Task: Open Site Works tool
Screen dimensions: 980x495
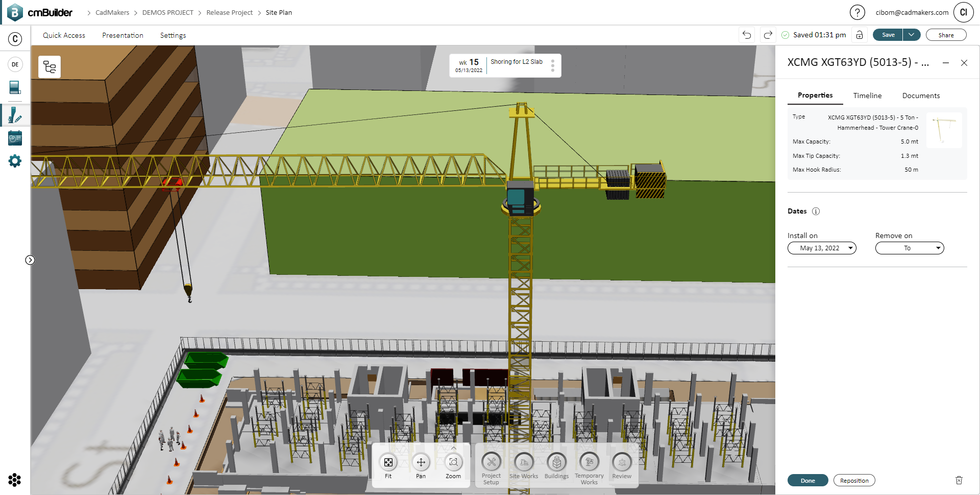Action: pyautogui.click(x=524, y=466)
